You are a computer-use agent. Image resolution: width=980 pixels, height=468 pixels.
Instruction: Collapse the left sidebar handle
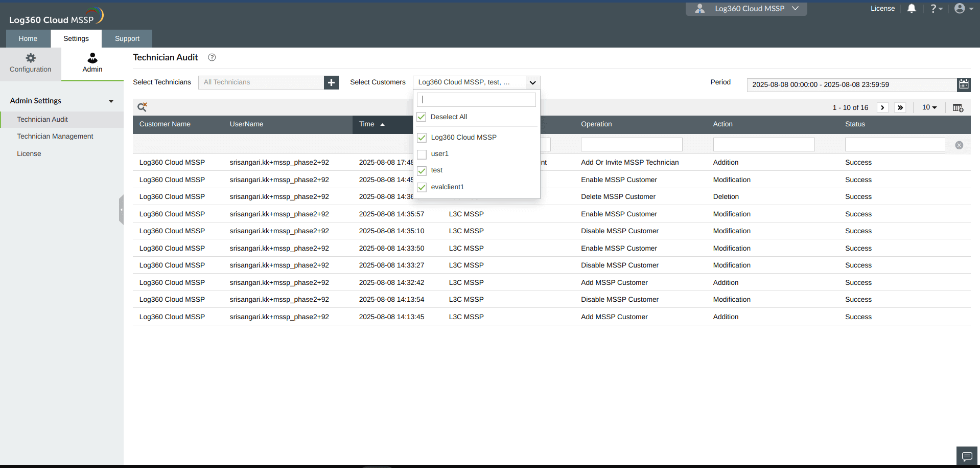122,210
